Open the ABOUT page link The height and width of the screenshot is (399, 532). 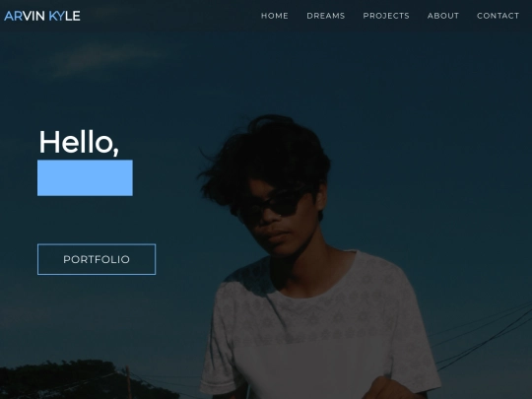pyautogui.click(x=443, y=16)
